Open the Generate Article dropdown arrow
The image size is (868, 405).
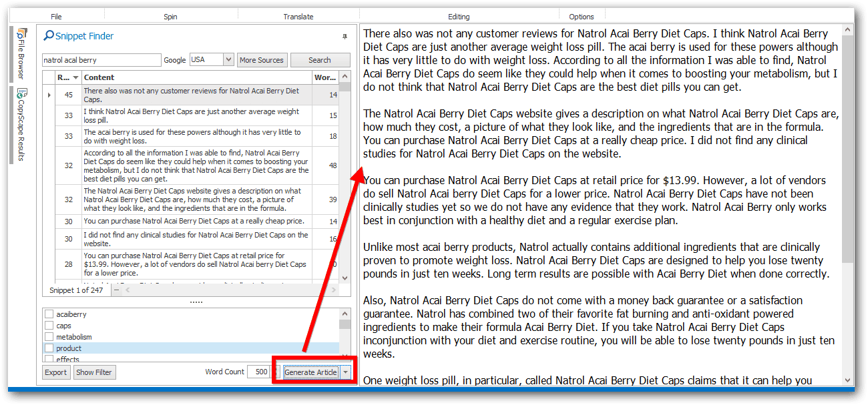click(x=346, y=372)
